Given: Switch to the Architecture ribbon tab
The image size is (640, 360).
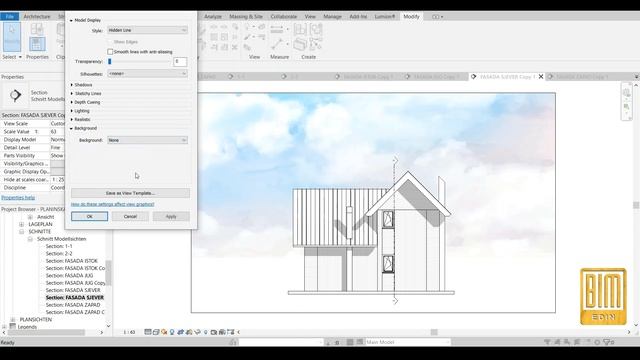Looking at the screenshot, I should (37, 16).
